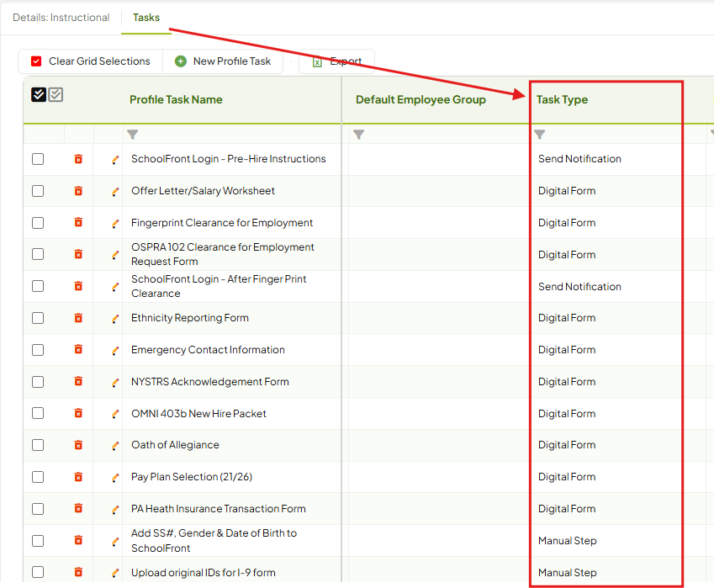Edit the Emergency Contact Information task
The image size is (714, 588).
[115, 350]
